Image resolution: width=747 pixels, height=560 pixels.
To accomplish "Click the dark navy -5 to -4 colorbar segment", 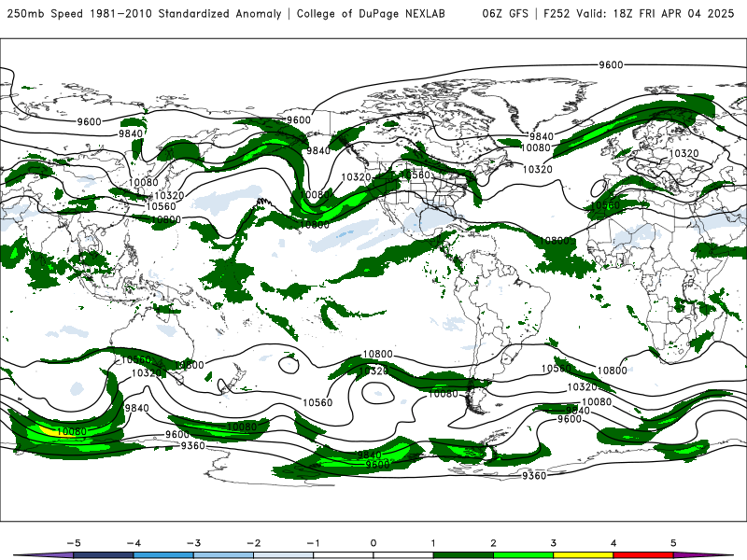I will [104, 555].
